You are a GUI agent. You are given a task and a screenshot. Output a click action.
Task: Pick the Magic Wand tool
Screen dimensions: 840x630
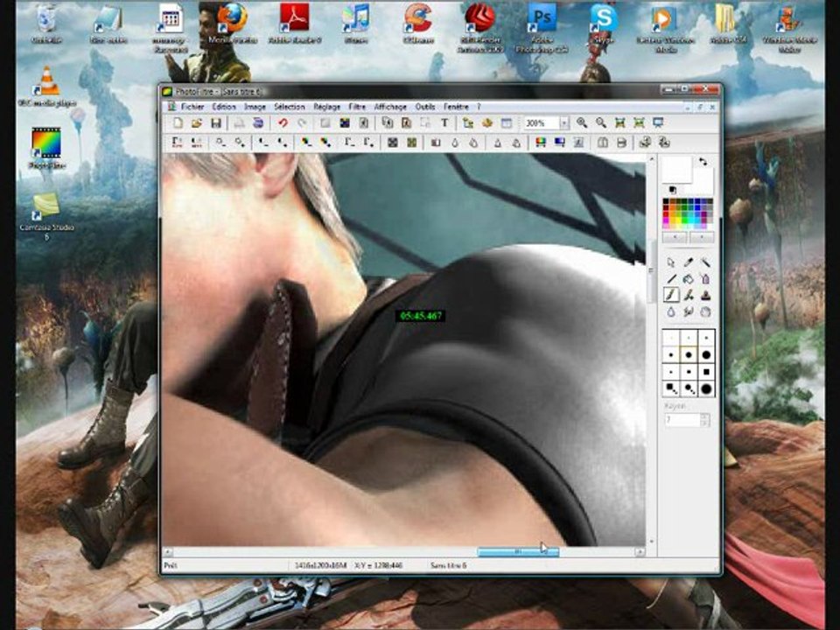pyautogui.click(x=705, y=262)
